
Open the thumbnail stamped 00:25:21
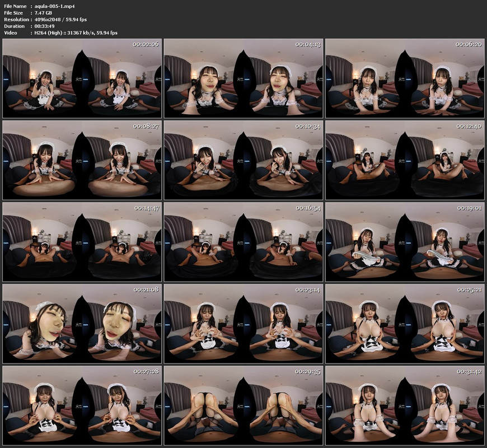coord(405,324)
